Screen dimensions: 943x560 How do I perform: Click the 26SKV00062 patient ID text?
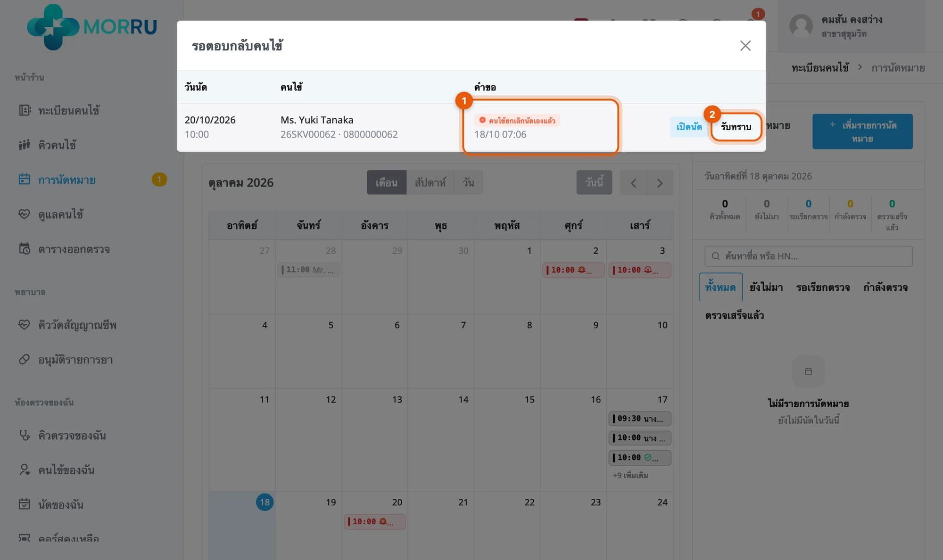point(308,134)
